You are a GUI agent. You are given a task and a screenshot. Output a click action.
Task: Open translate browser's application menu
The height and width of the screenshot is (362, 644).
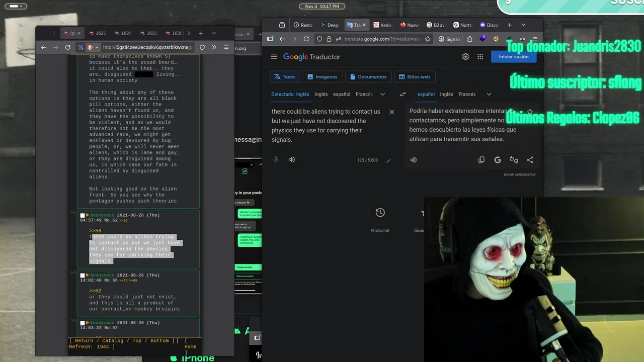(x=535, y=39)
